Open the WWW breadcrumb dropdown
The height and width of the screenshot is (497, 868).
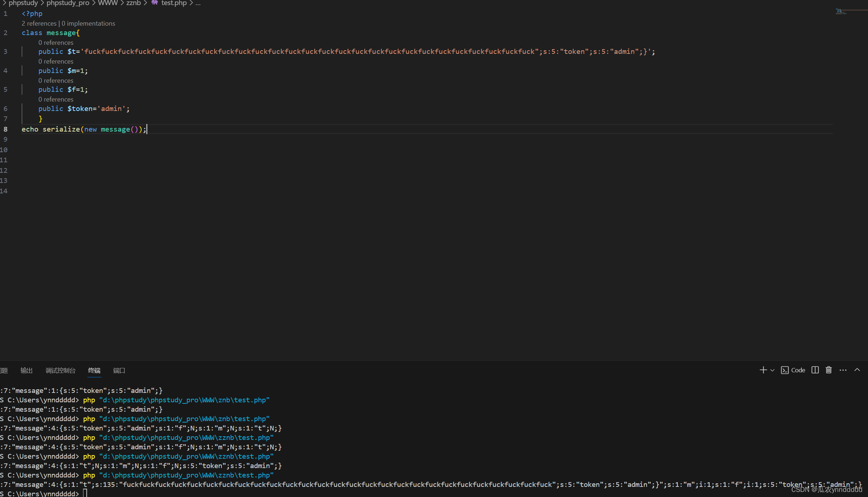[108, 3]
